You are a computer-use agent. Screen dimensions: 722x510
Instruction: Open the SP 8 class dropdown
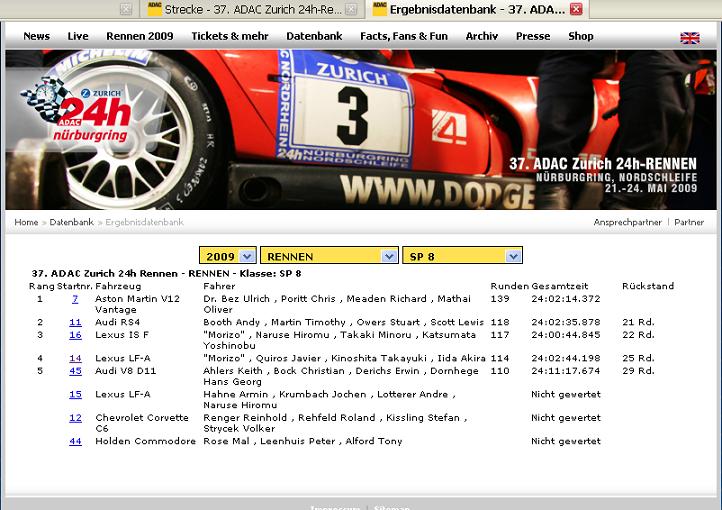462,255
